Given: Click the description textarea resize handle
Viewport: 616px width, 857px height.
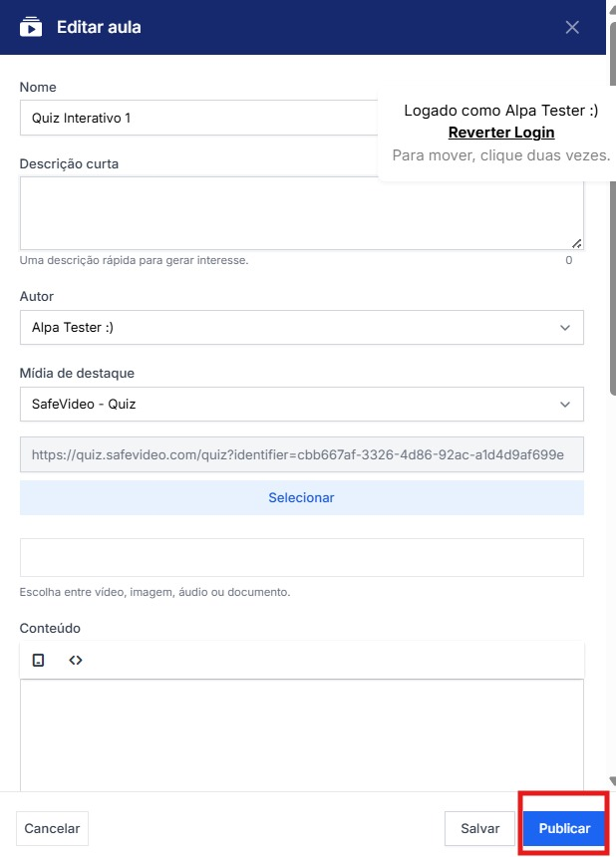Looking at the screenshot, I should point(577,243).
